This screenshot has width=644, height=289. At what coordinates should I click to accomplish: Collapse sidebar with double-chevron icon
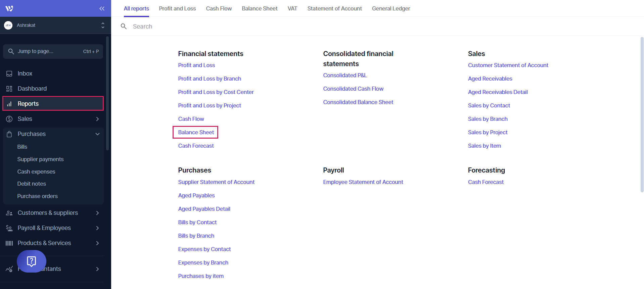click(x=102, y=8)
